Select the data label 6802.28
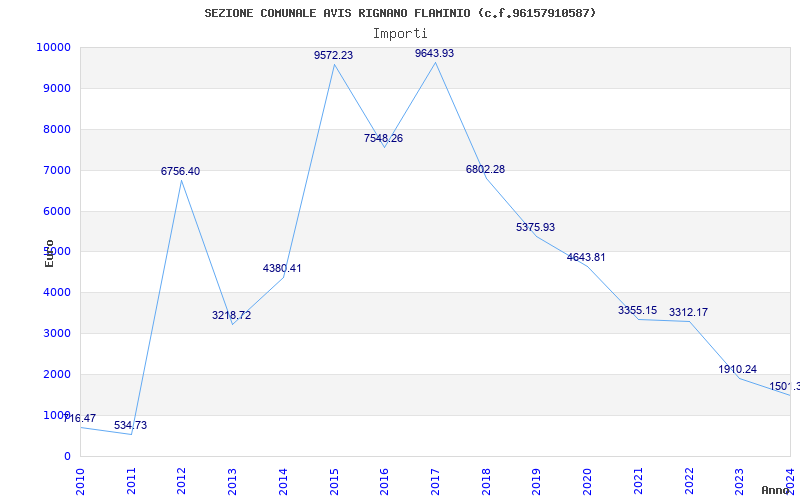800x500 pixels. click(485, 169)
